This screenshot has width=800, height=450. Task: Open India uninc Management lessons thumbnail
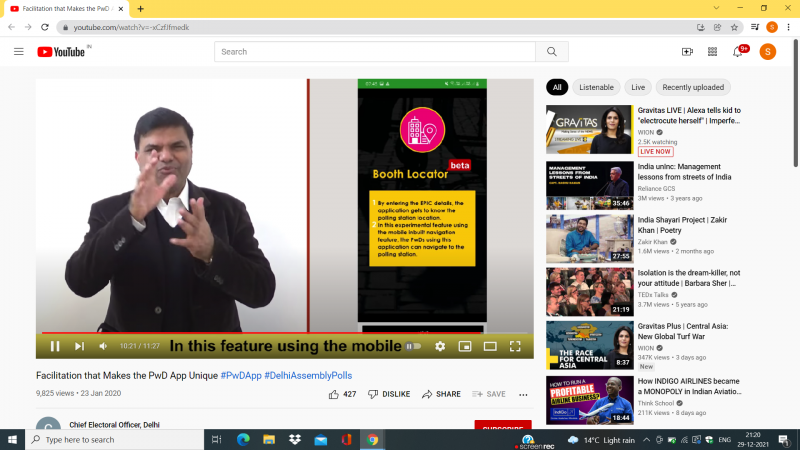pyautogui.click(x=589, y=186)
